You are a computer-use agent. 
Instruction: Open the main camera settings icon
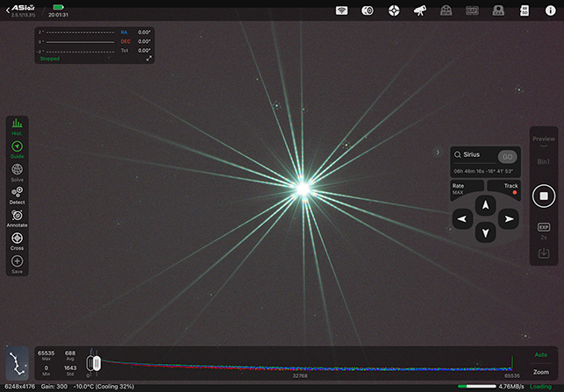[368, 11]
